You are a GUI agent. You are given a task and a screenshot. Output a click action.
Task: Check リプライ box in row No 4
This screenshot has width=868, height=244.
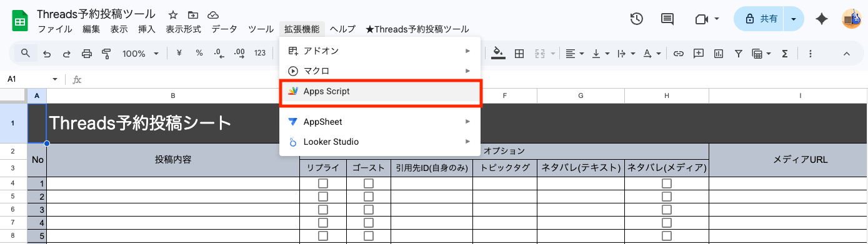point(323,223)
